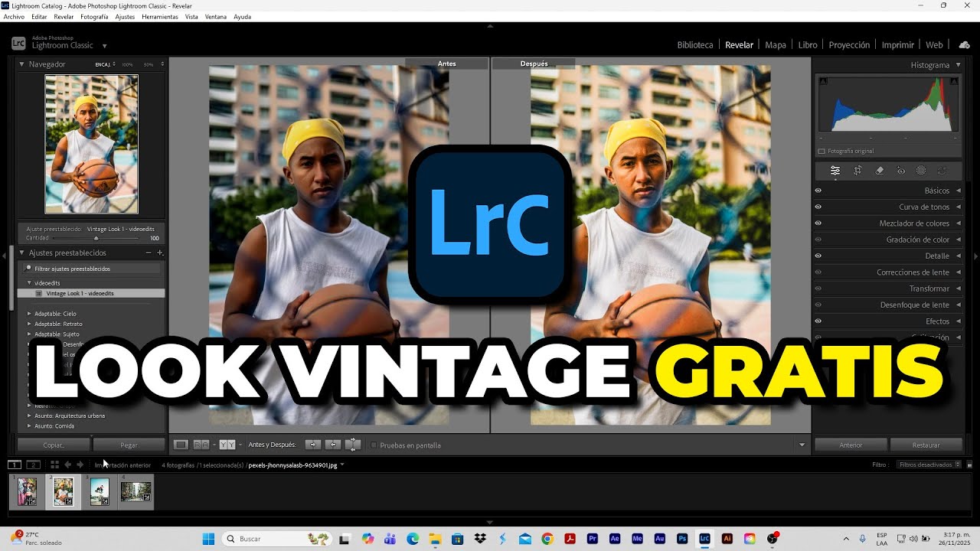980x551 pixels.
Task: Open the Archivo menu
Action: coord(14,16)
